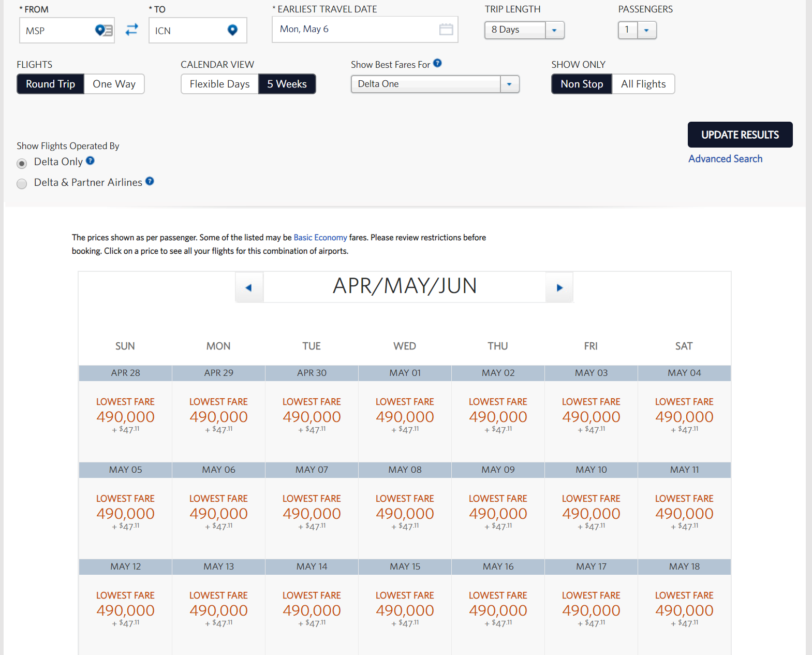Image resolution: width=812 pixels, height=655 pixels.
Task: Expand the Trip Length dropdown
Action: pos(554,30)
